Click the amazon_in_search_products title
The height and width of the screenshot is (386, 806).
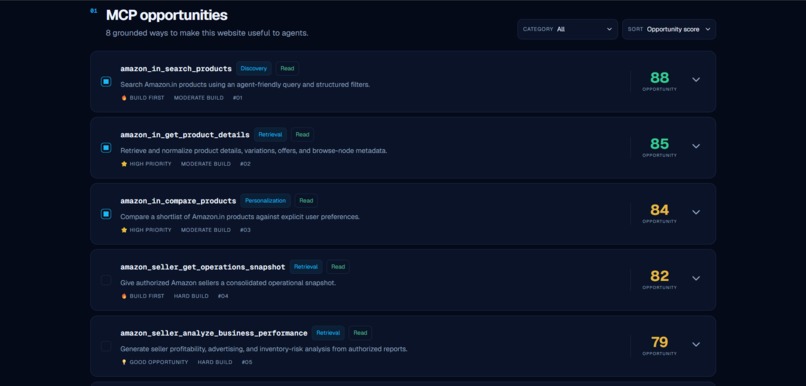pyautogui.click(x=176, y=68)
